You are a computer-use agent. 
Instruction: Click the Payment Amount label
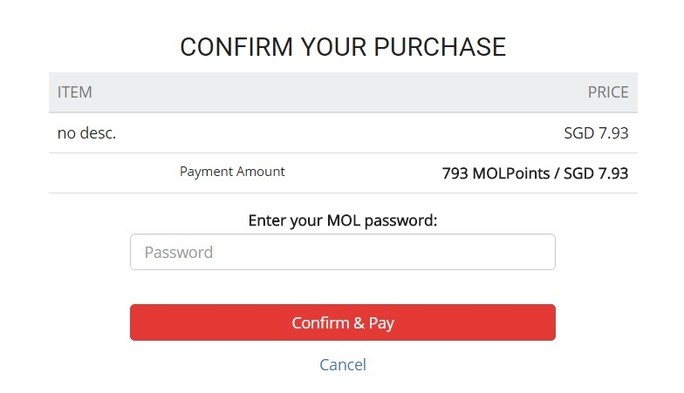(x=232, y=171)
